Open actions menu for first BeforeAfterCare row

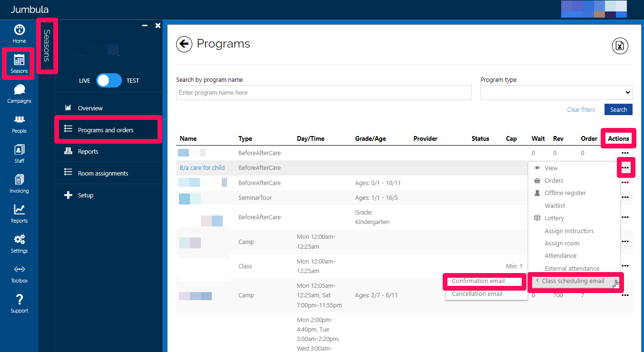click(x=625, y=153)
